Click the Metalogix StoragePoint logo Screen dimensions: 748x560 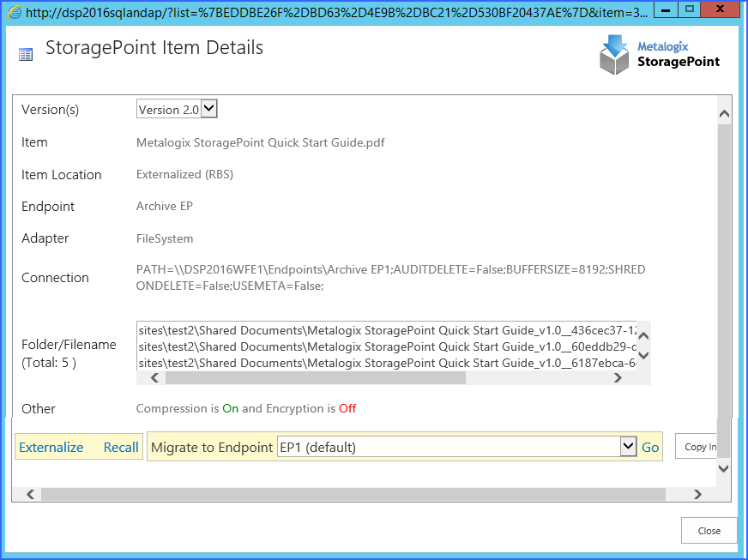660,54
